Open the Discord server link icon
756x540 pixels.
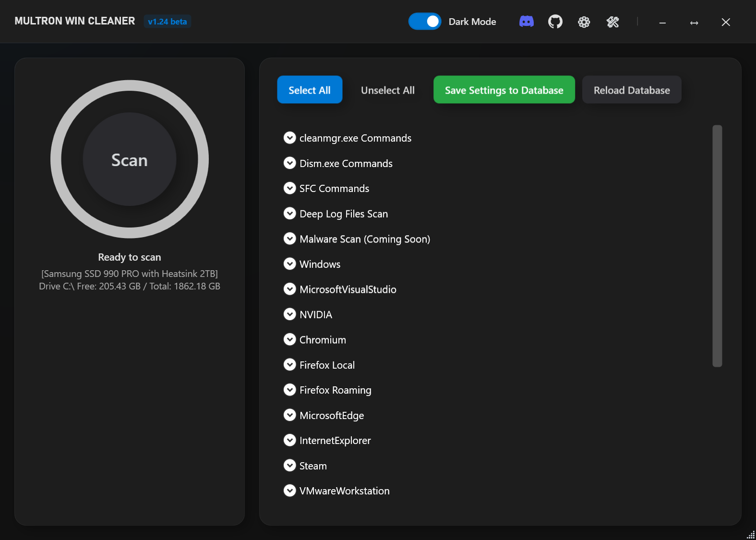(x=527, y=22)
